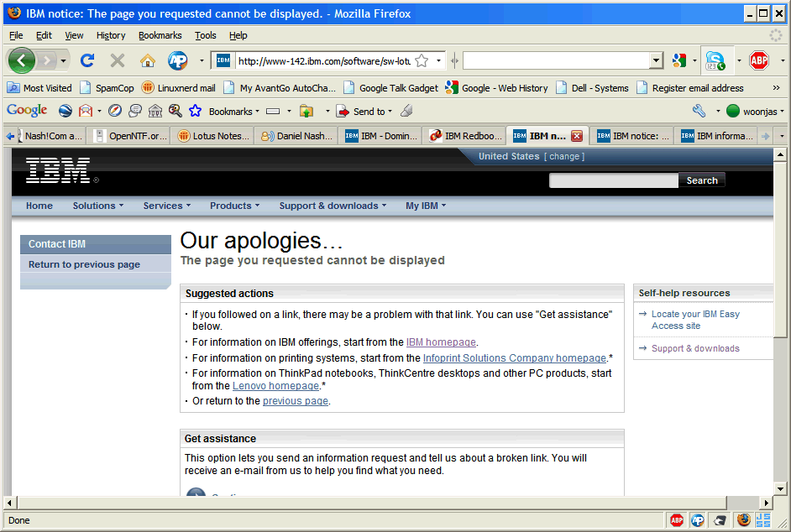Click the AP icon in status bar
791x532 pixels.
(x=697, y=520)
